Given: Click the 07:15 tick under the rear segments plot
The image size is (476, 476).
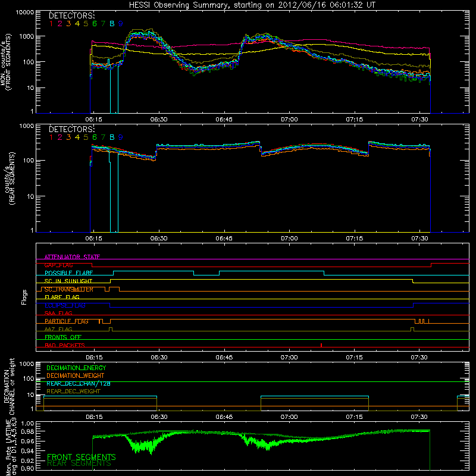Looking at the screenshot, I should (354, 239).
